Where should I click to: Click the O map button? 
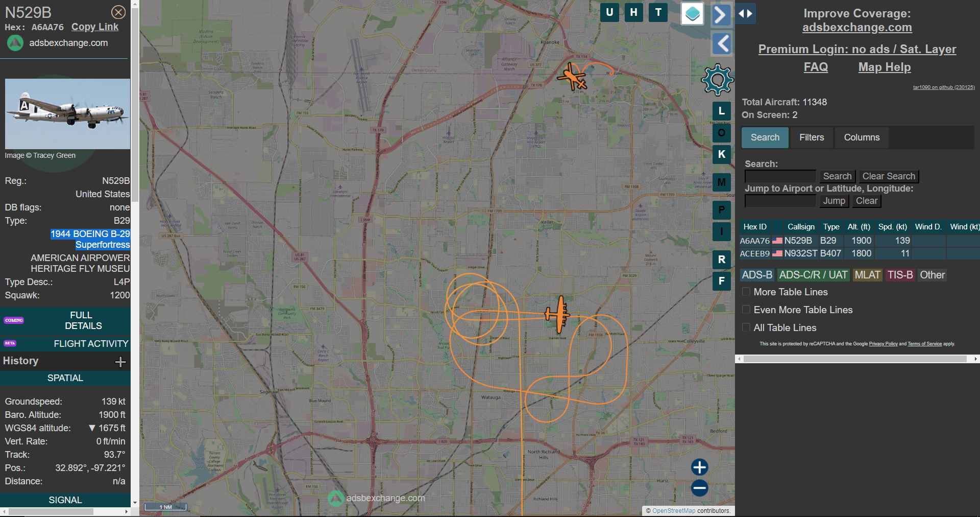click(722, 133)
